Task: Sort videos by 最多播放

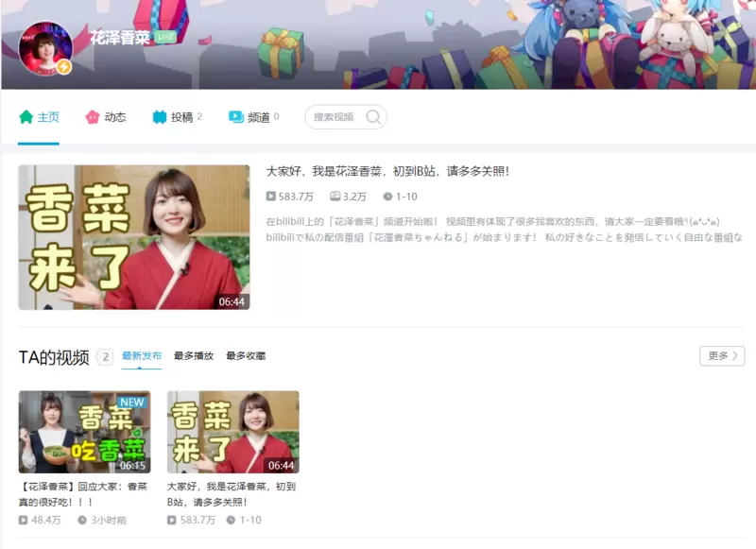Action: tap(194, 355)
